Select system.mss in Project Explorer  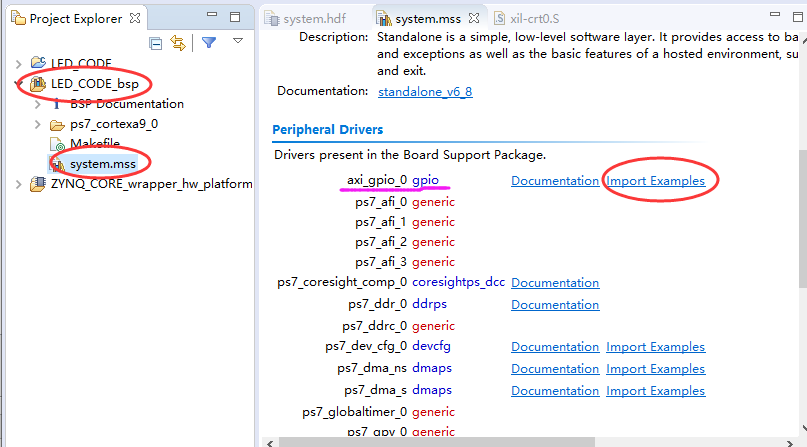point(103,164)
